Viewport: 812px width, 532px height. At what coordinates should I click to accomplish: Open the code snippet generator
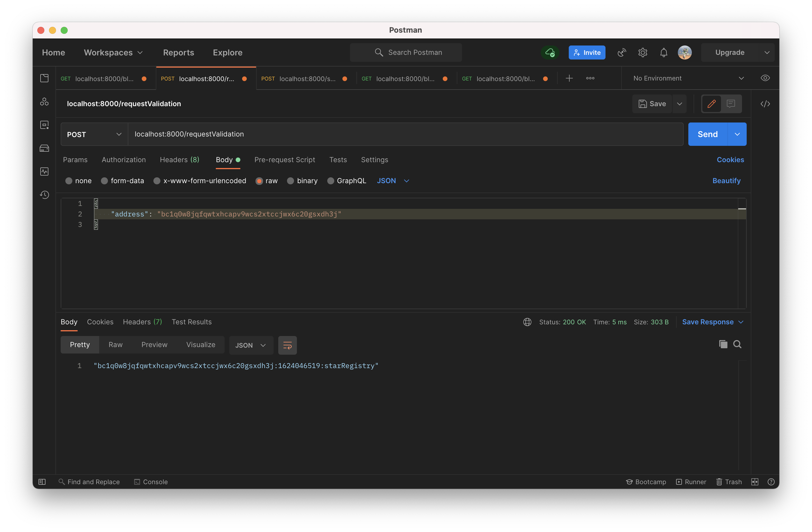coord(765,104)
